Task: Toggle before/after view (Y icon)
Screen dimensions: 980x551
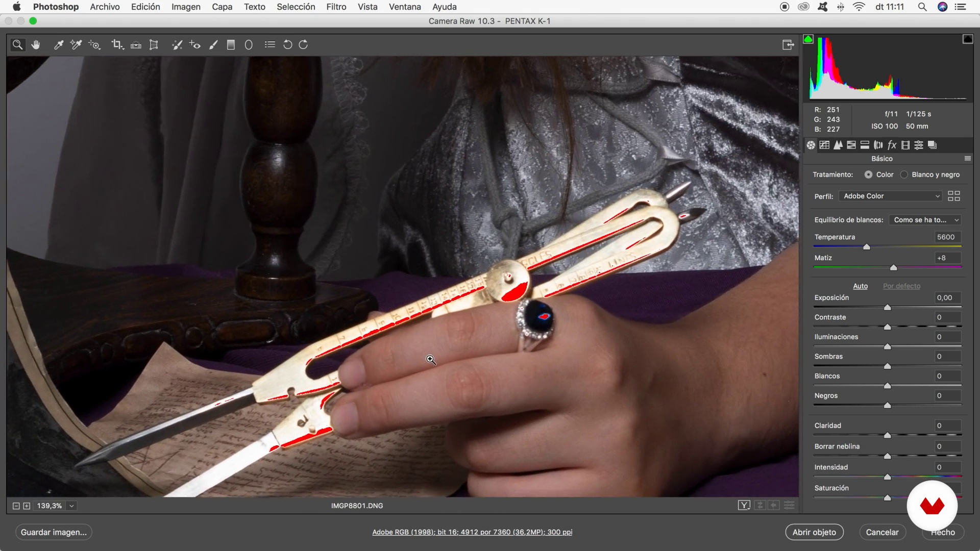Action: click(744, 506)
